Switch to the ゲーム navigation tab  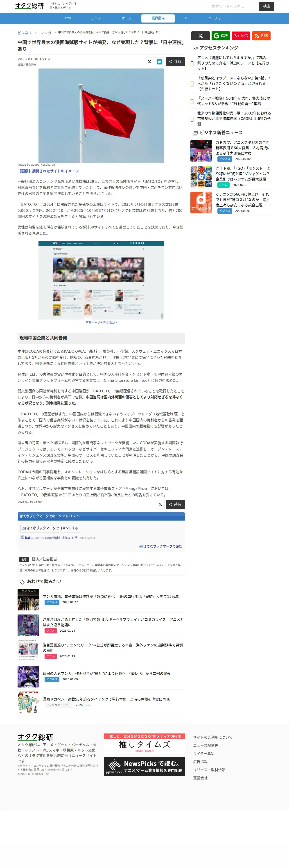tap(126, 18)
